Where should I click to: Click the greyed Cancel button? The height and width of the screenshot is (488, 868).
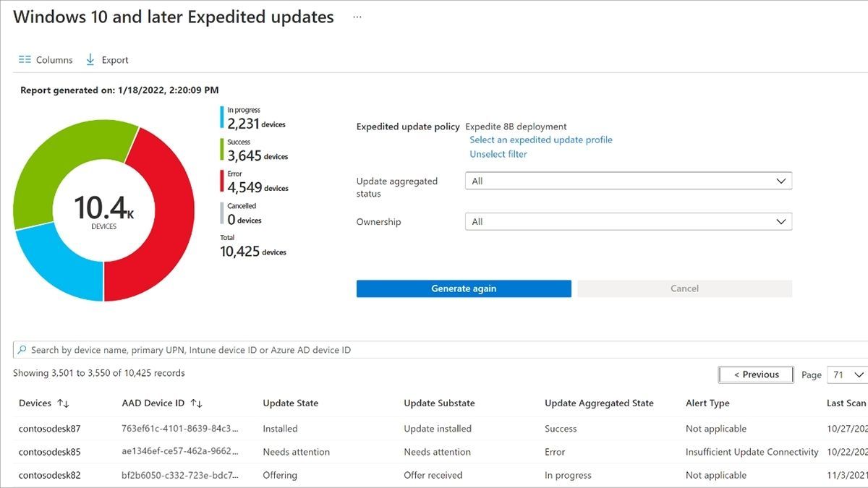click(684, 288)
